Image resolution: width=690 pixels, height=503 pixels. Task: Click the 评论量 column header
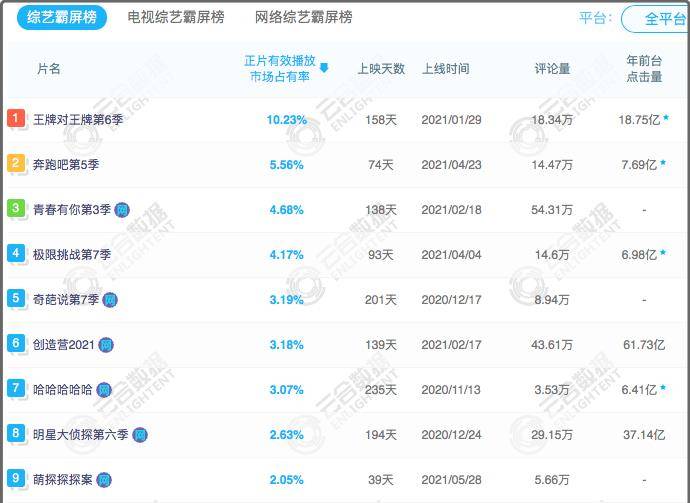tap(552, 69)
